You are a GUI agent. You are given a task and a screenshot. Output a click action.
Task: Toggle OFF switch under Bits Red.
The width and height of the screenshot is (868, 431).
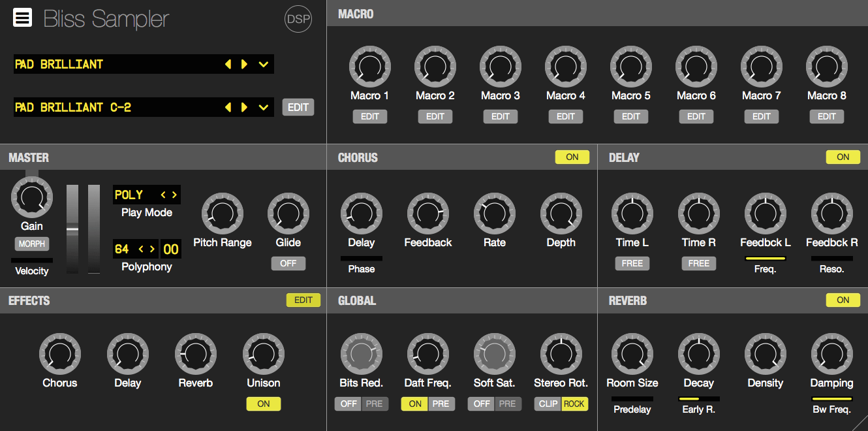click(349, 404)
